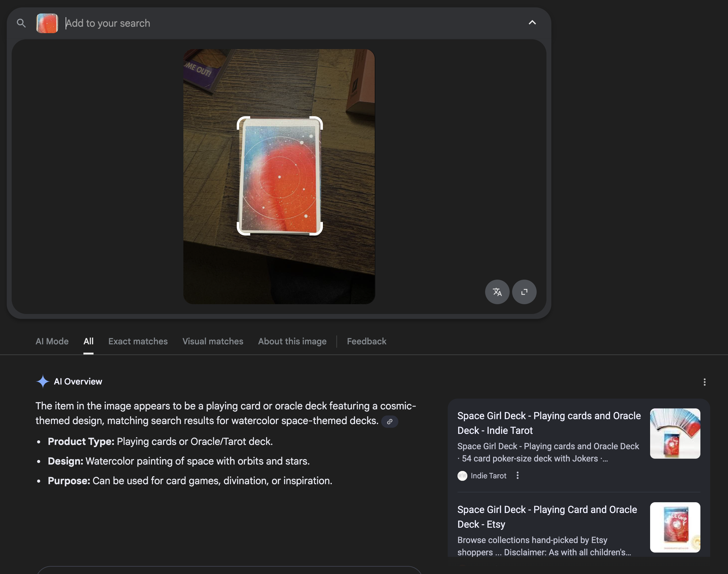Click the fanned cards result thumbnail
This screenshot has height=574, width=728.
[x=675, y=433]
